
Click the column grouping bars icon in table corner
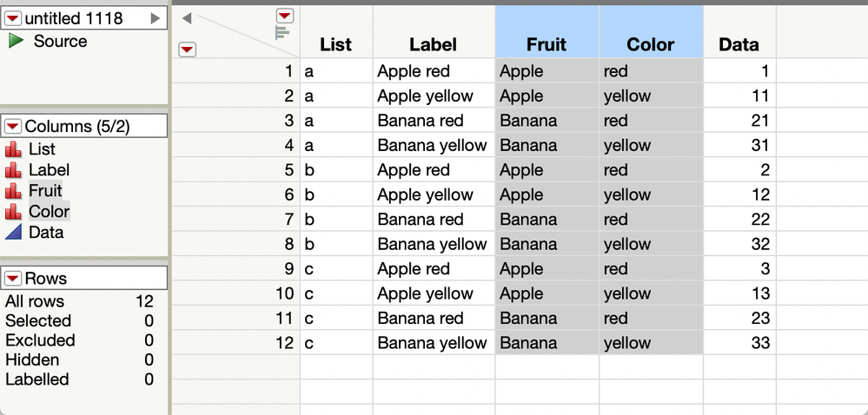[x=282, y=33]
